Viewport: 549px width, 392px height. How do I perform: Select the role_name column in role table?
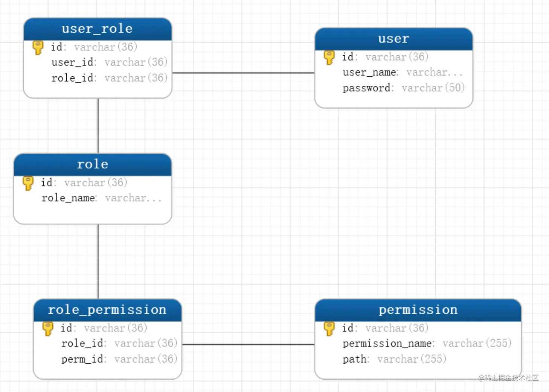(102, 198)
